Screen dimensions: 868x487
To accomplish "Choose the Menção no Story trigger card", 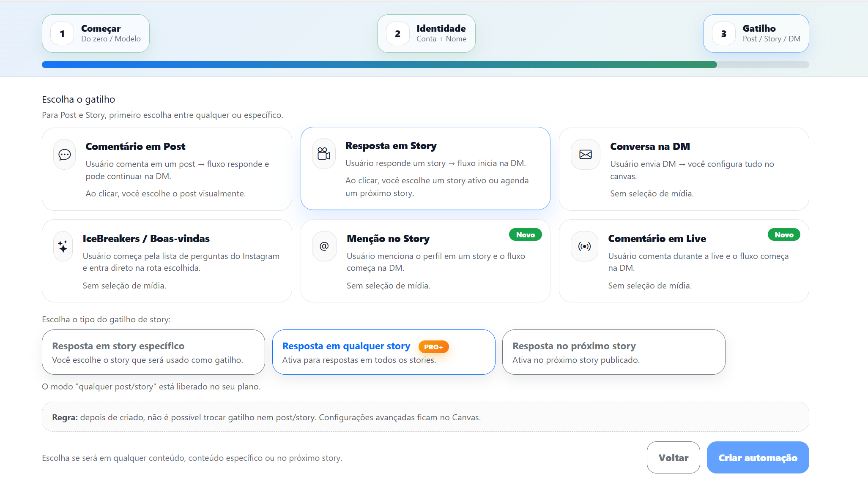I will coord(425,261).
